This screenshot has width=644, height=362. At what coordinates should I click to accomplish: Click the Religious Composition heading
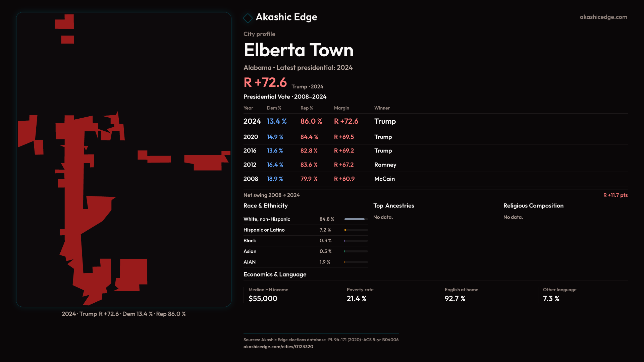tap(533, 206)
